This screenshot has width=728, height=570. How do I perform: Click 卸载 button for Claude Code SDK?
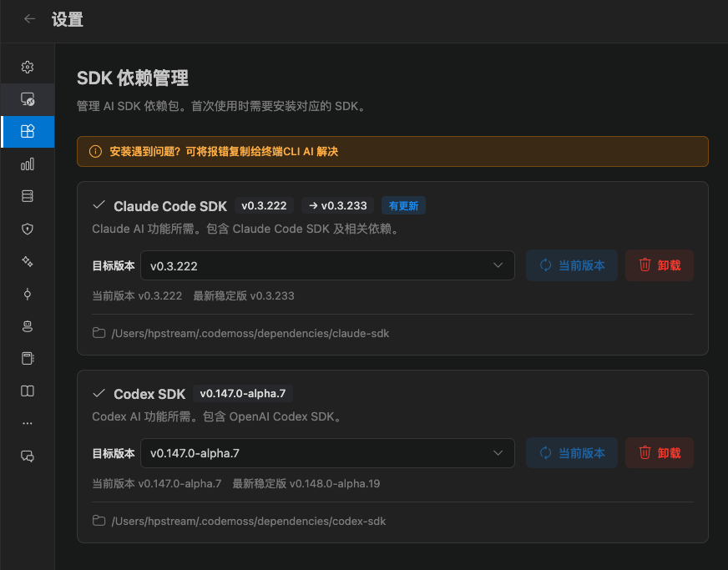pos(660,265)
